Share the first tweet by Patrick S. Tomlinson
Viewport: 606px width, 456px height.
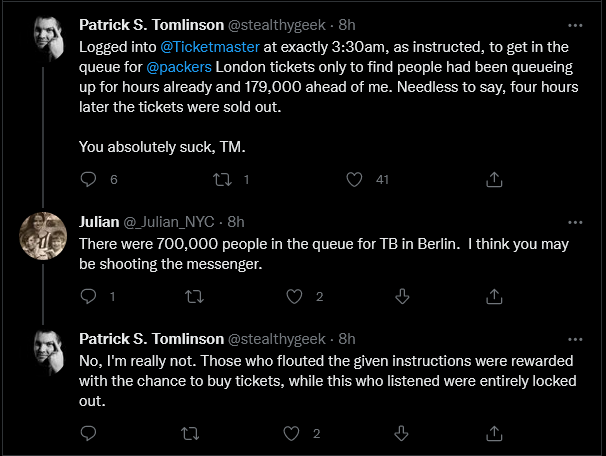[x=494, y=179]
